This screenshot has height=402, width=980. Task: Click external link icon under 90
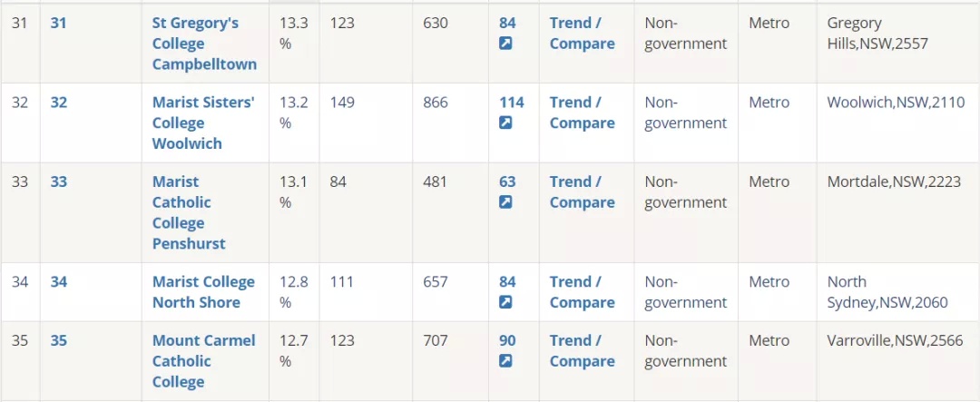click(505, 361)
